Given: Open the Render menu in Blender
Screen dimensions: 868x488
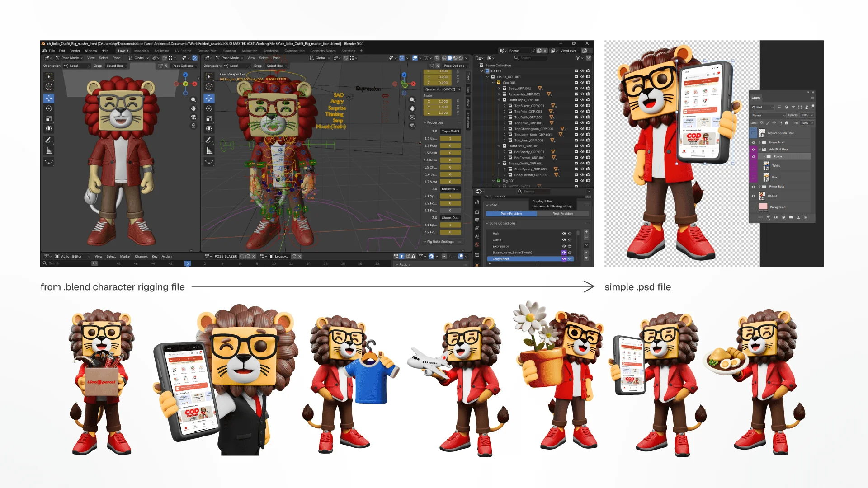Looking at the screenshot, I should 75,51.
